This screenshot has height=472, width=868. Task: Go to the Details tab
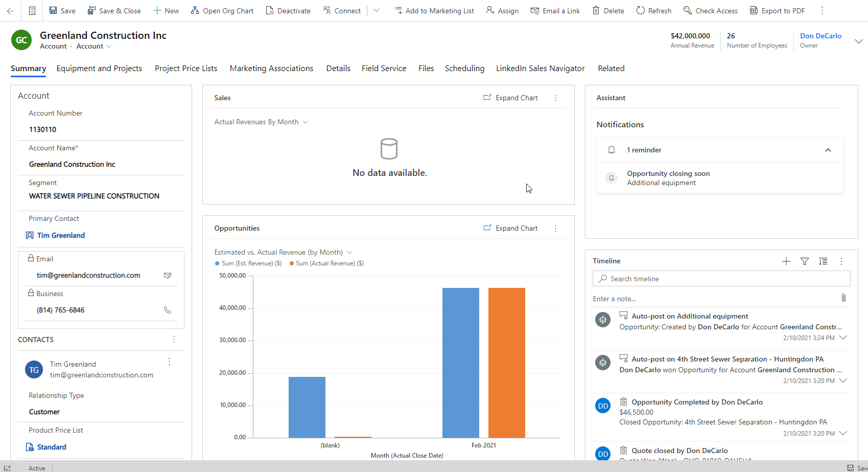point(338,69)
